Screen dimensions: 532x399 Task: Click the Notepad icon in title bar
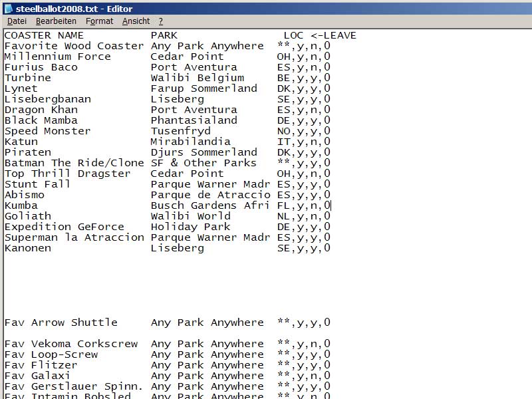pyautogui.click(x=8, y=9)
